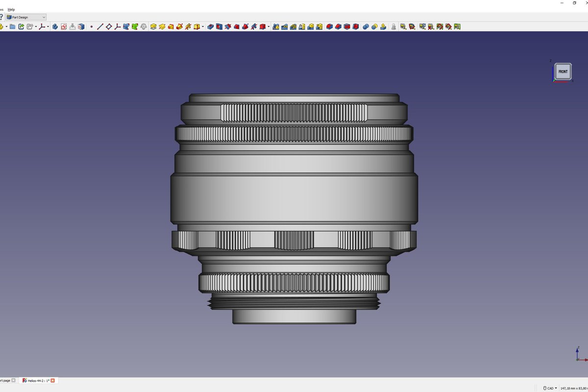Click FRONT on the navigation cube

tap(563, 72)
